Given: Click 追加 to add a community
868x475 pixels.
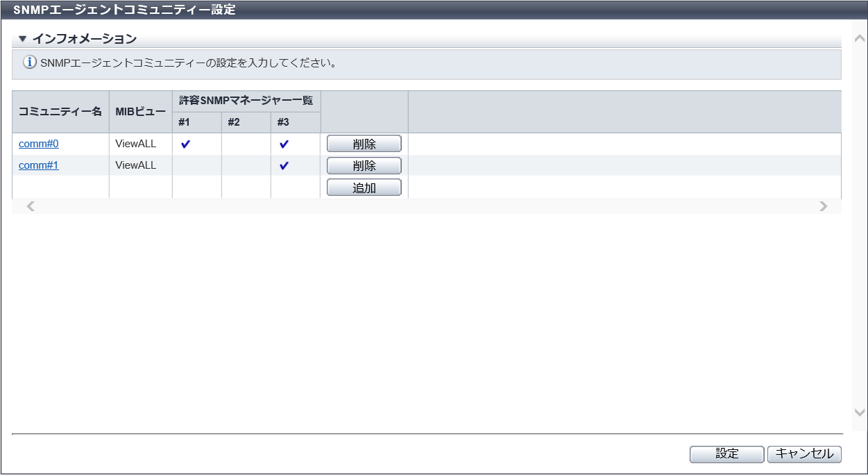Looking at the screenshot, I should click(364, 187).
